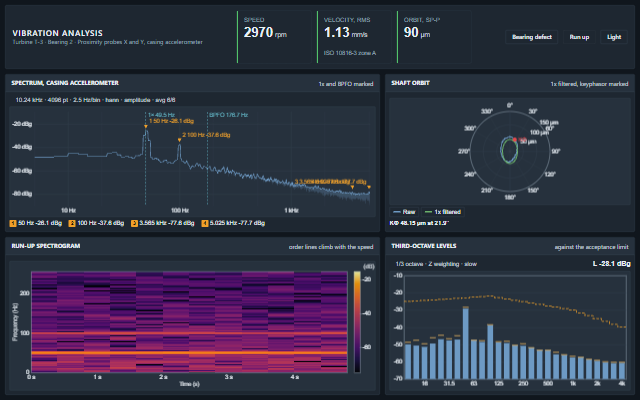Click the Run-Up Spectrogram heading
The width and height of the screenshot is (640, 400).
click(x=46, y=246)
